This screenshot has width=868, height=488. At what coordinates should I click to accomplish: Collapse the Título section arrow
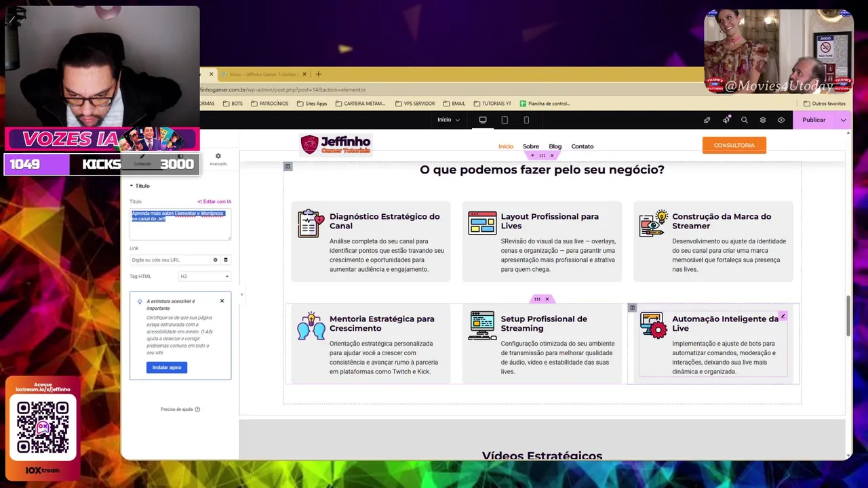point(132,186)
